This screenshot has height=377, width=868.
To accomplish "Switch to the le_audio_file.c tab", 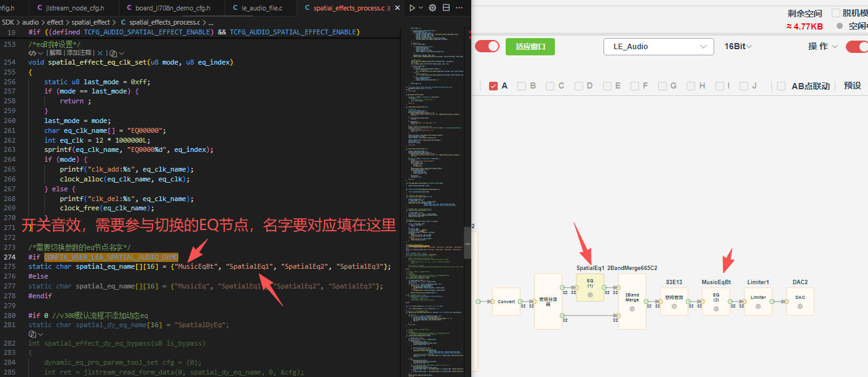I will tap(260, 8).
